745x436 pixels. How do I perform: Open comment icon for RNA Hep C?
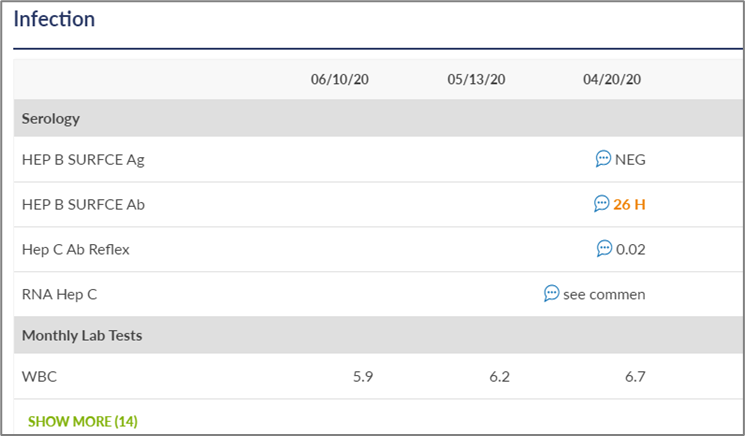tap(551, 293)
